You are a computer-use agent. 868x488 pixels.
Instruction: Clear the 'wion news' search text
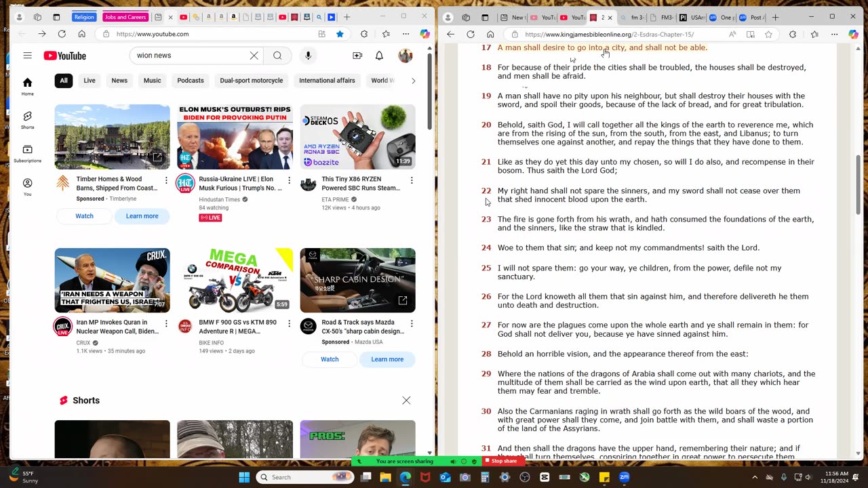click(254, 56)
